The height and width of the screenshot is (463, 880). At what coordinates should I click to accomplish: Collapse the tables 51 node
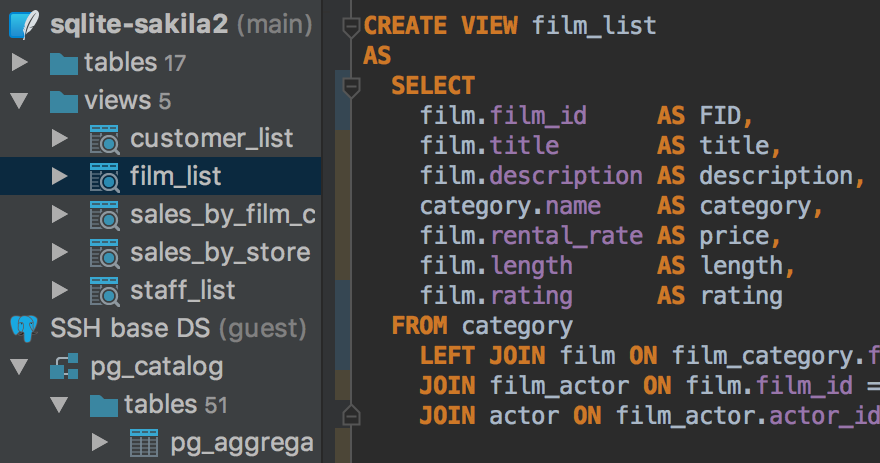(59, 405)
